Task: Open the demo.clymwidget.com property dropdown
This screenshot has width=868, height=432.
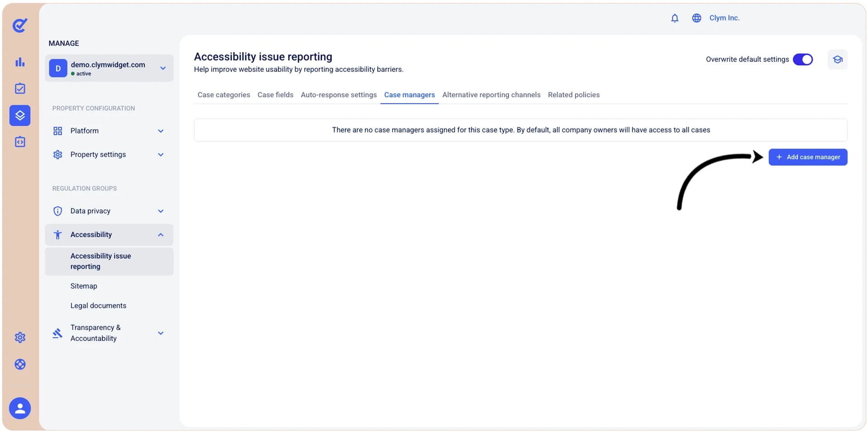Action: click(x=109, y=68)
